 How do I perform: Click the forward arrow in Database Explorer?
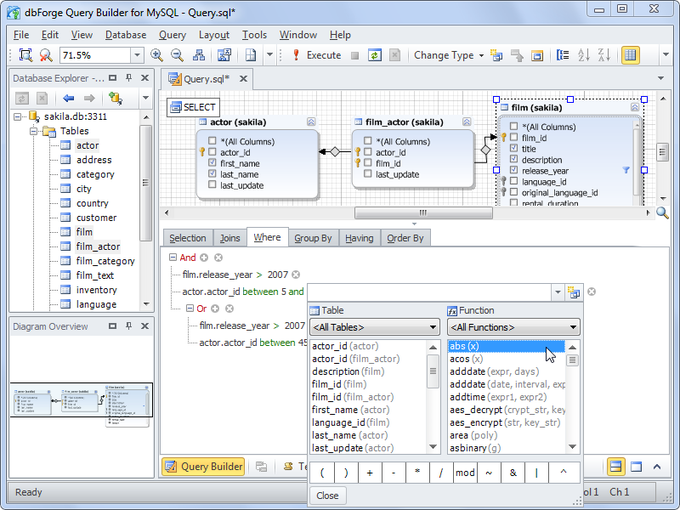coord(89,98)
